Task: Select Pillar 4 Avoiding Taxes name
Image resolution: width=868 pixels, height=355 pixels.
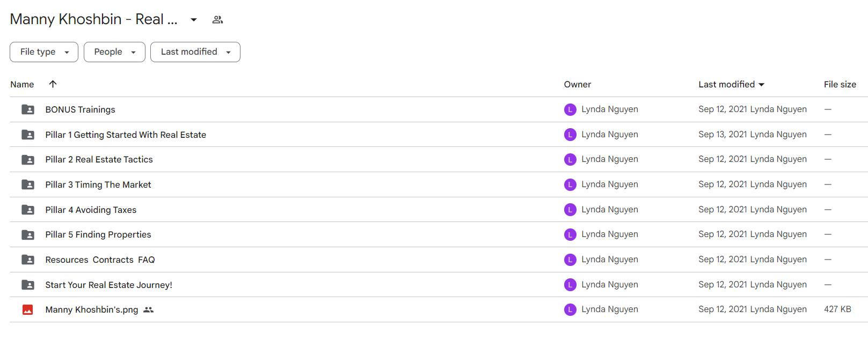Action: click(x=91, y=210)
